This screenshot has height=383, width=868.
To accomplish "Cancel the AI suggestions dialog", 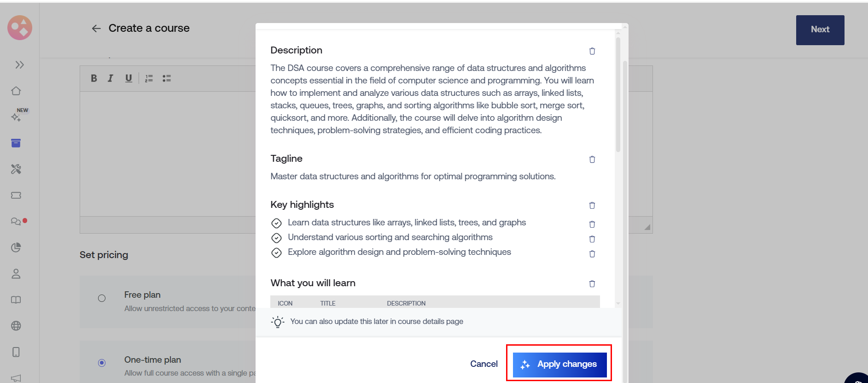I will pos(484,364).
